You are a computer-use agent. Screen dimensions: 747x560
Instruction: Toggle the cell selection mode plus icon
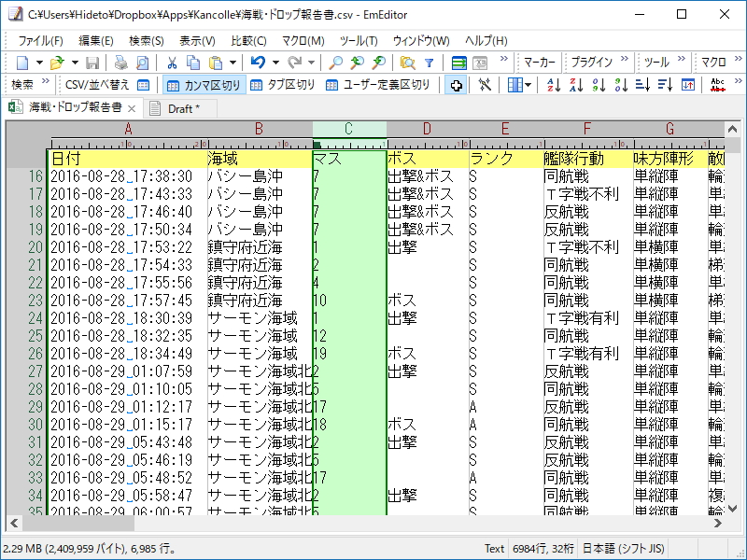pos(456,85)
